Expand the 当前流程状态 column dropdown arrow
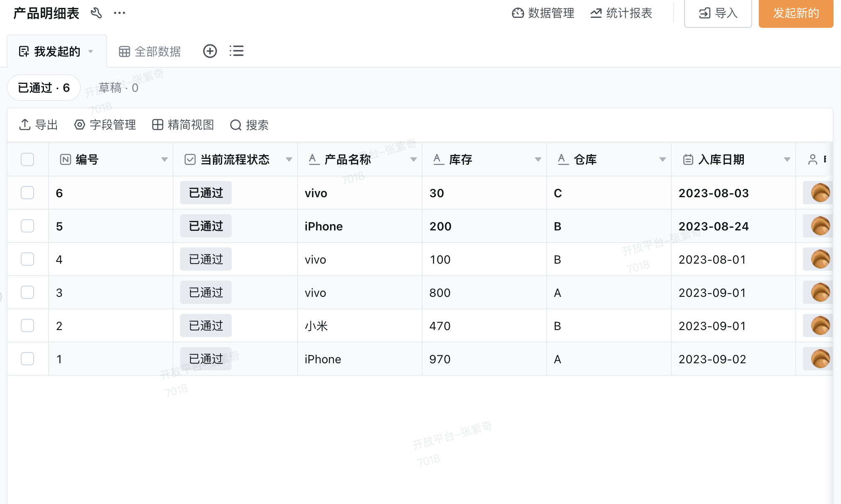The image size is (841, 504). tap(289, 159)
